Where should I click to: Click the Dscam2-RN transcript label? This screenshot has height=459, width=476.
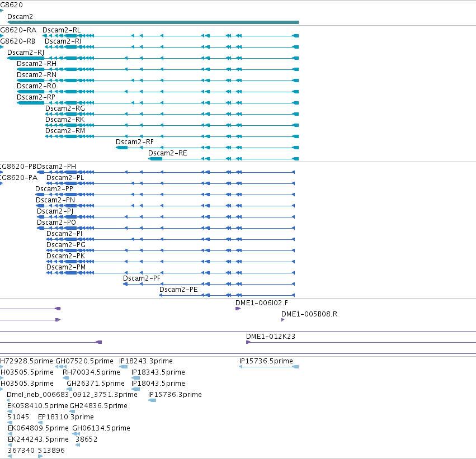(36, 75)
